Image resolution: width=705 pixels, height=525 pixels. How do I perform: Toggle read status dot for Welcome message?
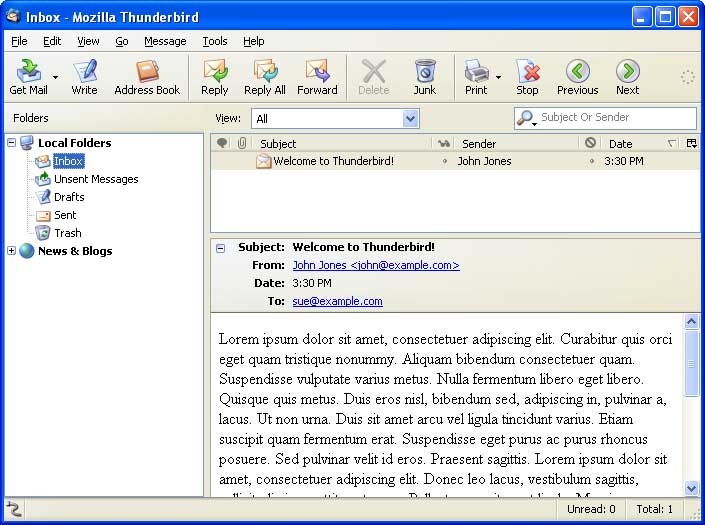pos(444,161)
